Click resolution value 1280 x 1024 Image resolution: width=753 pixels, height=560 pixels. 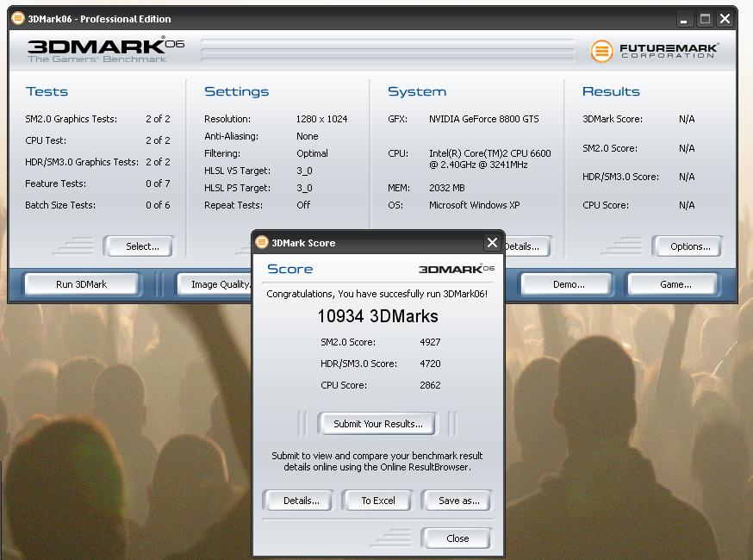click(321, 119)
